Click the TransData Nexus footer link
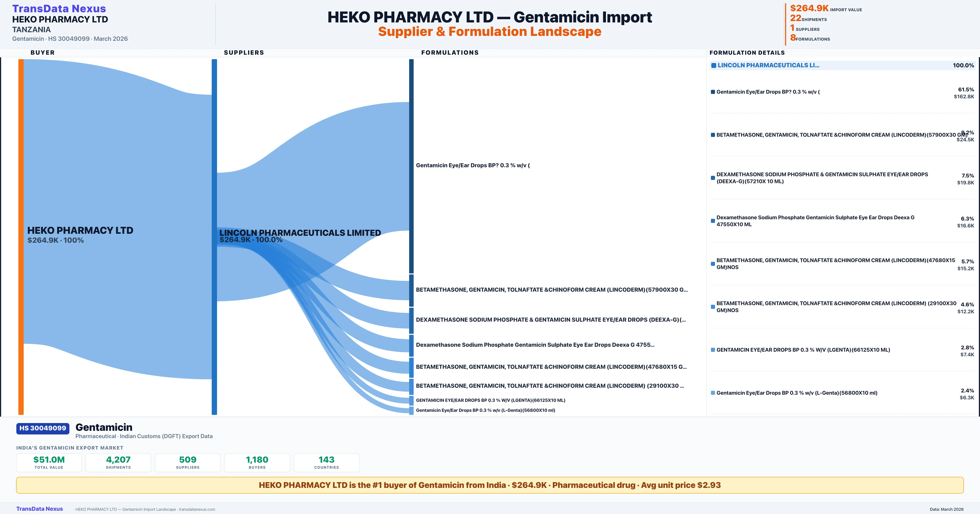The image size is (980, 514). pos(40,509)
